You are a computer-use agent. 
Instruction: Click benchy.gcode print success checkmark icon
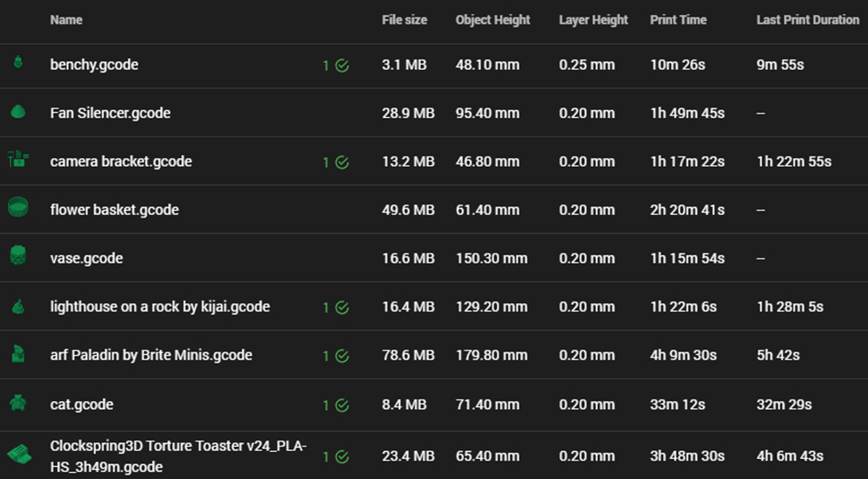pos(342,66)
